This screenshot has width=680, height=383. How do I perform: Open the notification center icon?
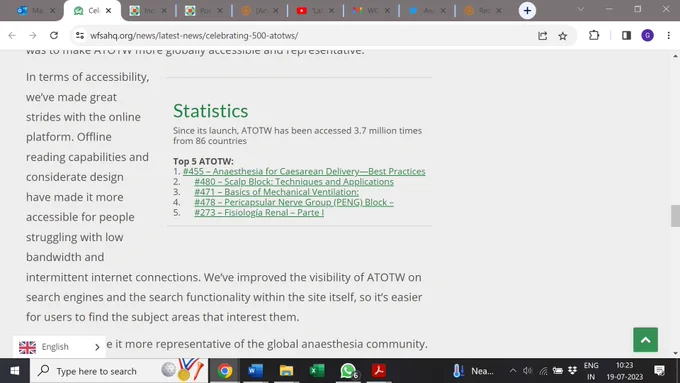pos(660,371)
